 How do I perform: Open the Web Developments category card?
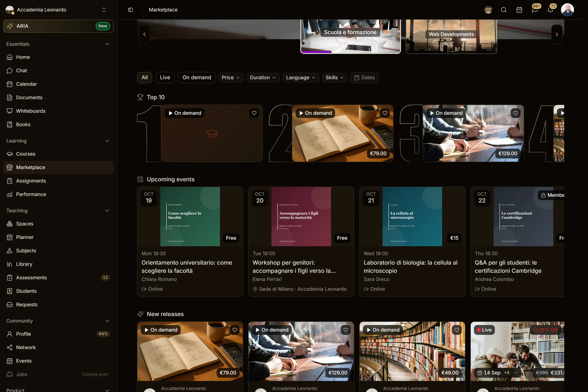click(x=451, y=36)
